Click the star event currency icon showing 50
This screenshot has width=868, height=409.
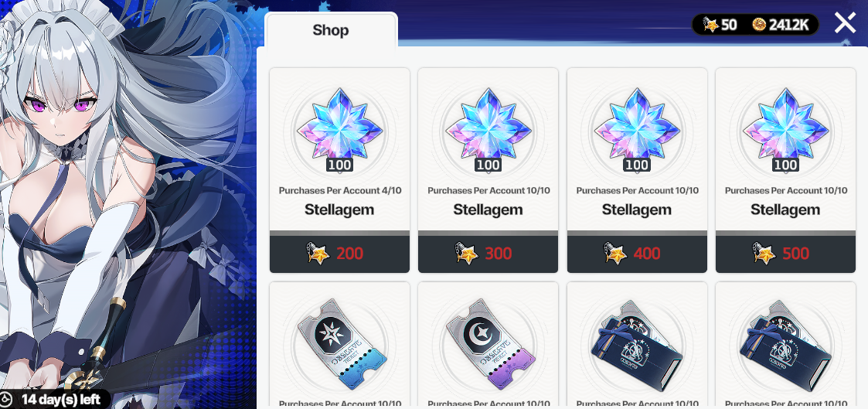710,24
